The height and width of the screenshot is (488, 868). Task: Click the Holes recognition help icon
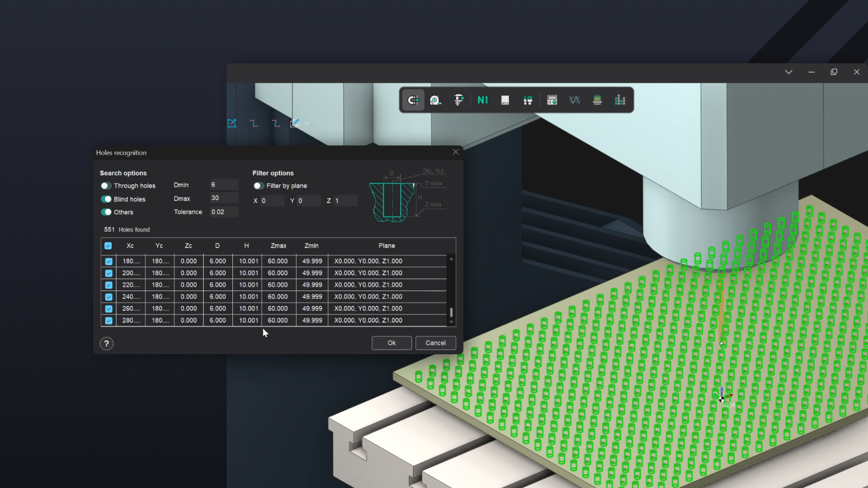tap(107, 343)
